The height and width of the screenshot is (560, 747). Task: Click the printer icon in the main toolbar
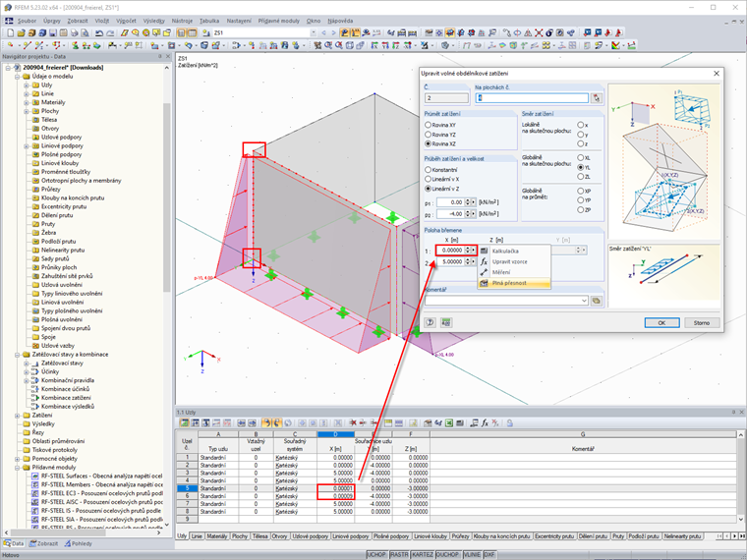[x=74, y=32]
